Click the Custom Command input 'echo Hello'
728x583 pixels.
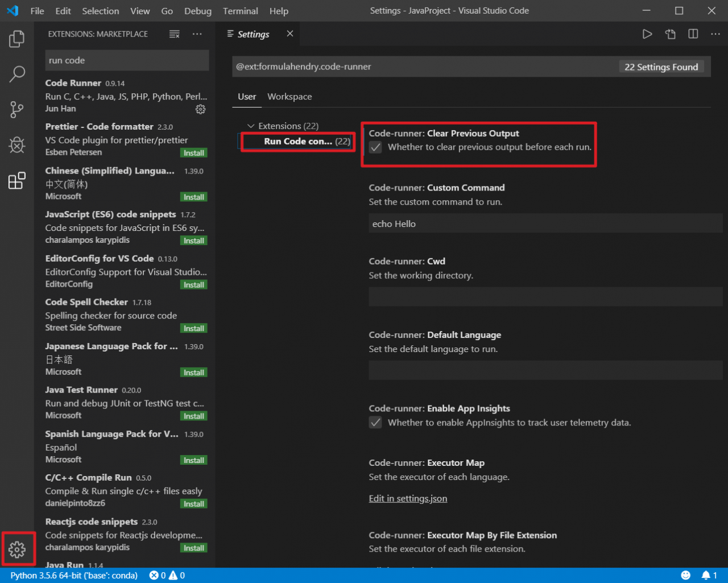(x=545, y=224)
